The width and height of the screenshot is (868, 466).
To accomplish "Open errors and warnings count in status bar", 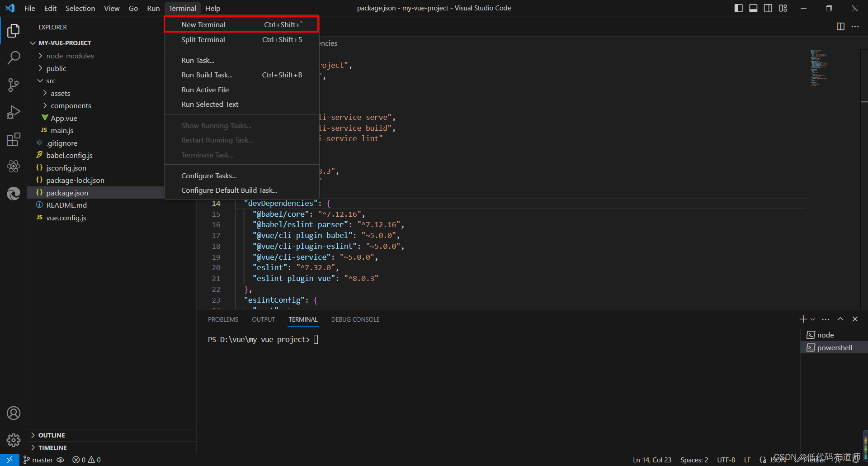I will 86,460.
